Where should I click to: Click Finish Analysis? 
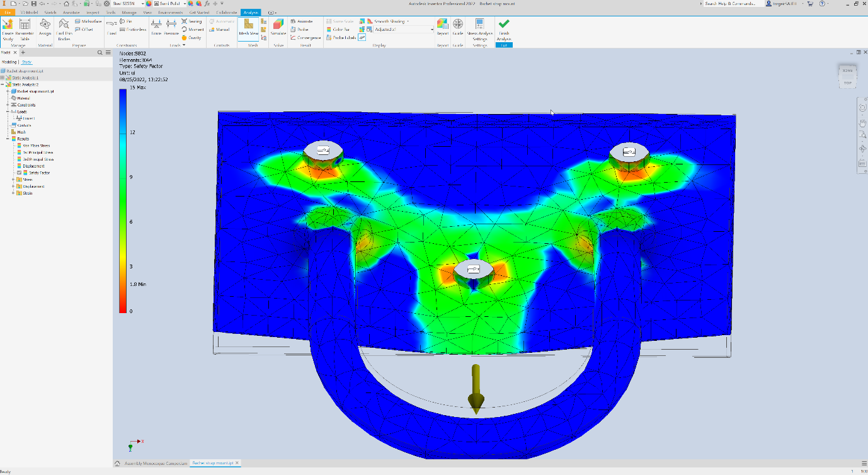[504, 29]
